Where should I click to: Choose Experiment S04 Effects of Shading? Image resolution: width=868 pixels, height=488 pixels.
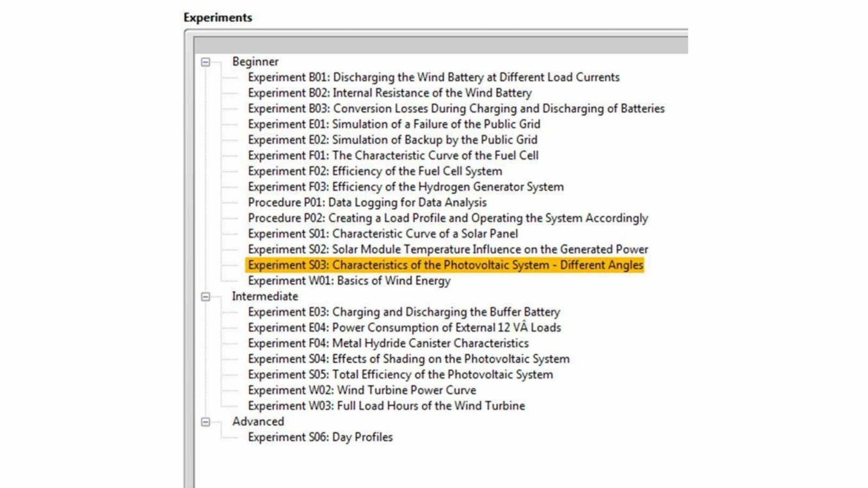point(409,359)
